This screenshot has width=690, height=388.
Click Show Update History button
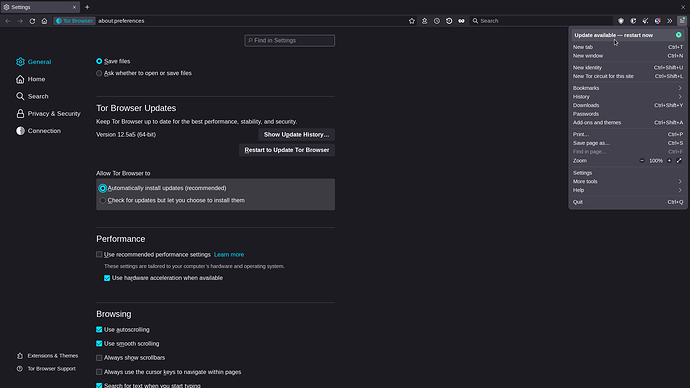click(x=297, y=135)
